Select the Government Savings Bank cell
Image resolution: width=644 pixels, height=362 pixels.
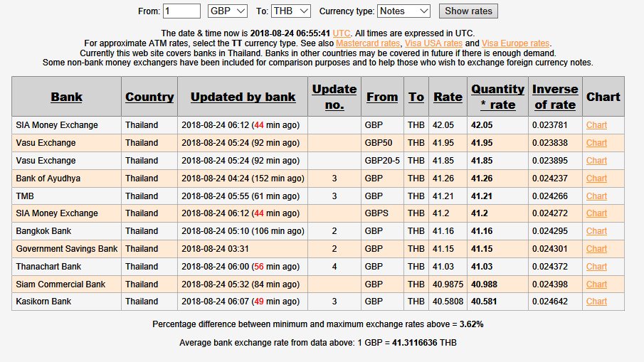pyautogui.click(x=67, y=249)
